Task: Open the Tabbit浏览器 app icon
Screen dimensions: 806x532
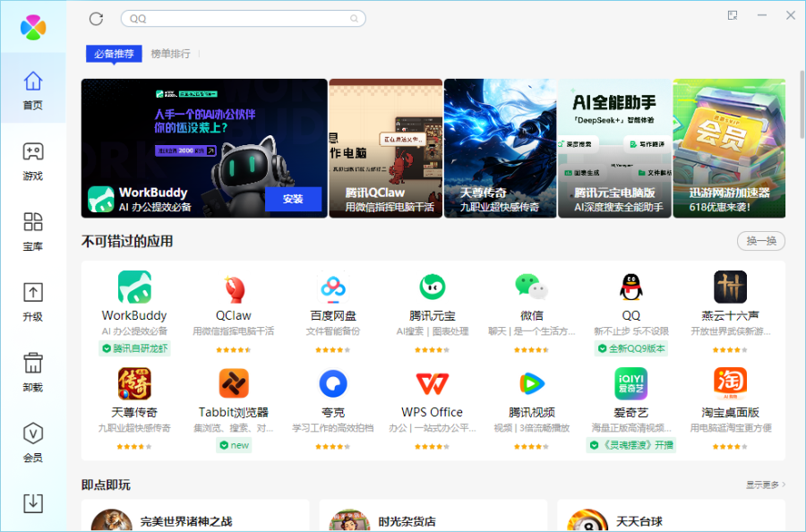Action: tap(234, 383)
